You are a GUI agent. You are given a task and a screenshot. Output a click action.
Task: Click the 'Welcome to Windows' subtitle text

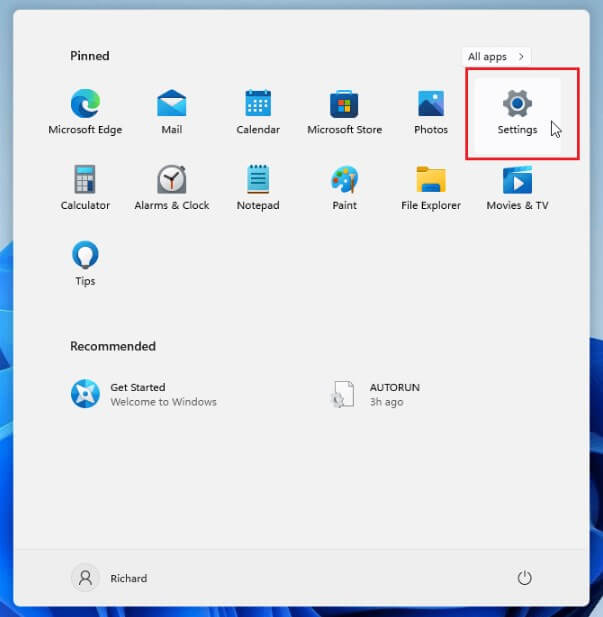pyautogui.click(x=163, y=402)
